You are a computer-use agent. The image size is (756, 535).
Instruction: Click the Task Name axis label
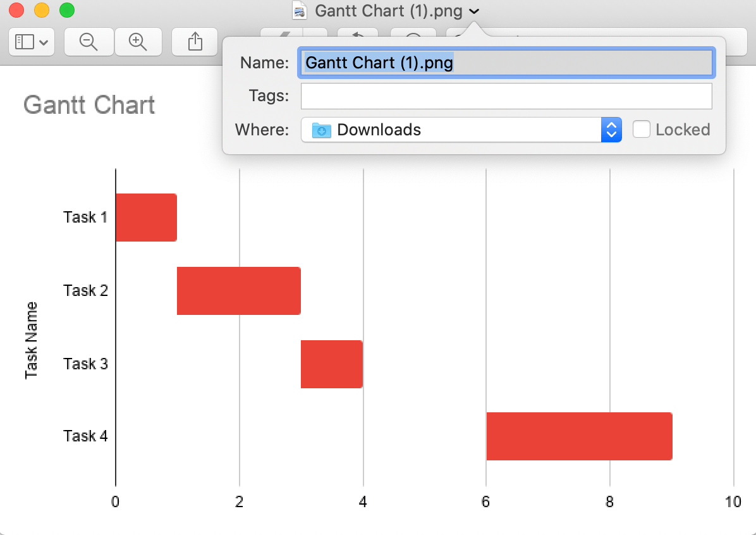click(x=31, y=338)
